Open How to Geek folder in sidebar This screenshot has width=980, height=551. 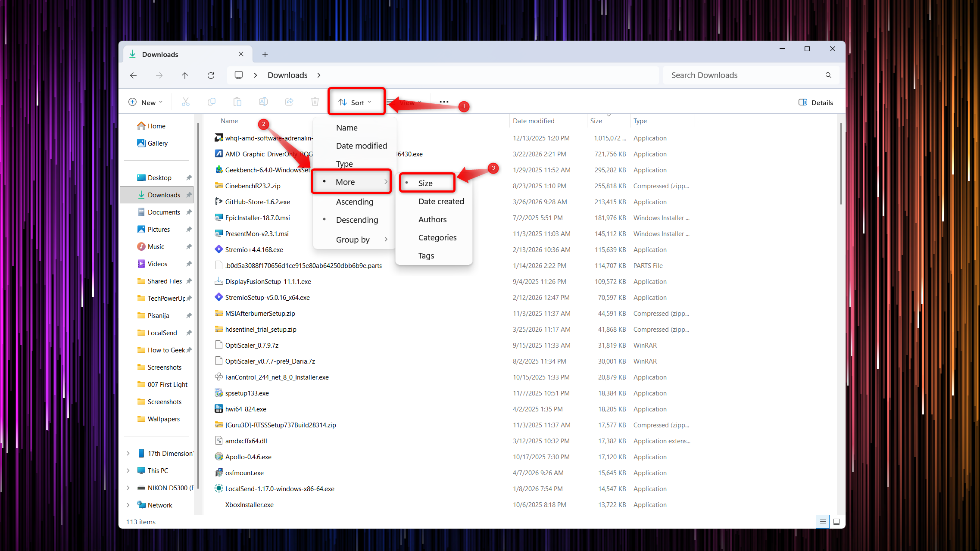[166, 350]
